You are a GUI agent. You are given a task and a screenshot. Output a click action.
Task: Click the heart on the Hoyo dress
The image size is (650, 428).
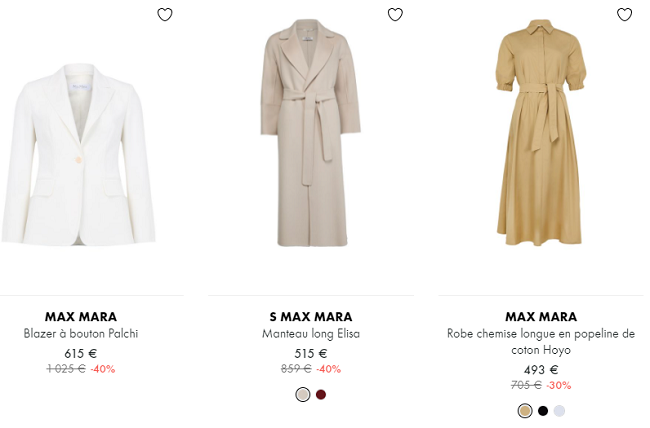(625, 14)
